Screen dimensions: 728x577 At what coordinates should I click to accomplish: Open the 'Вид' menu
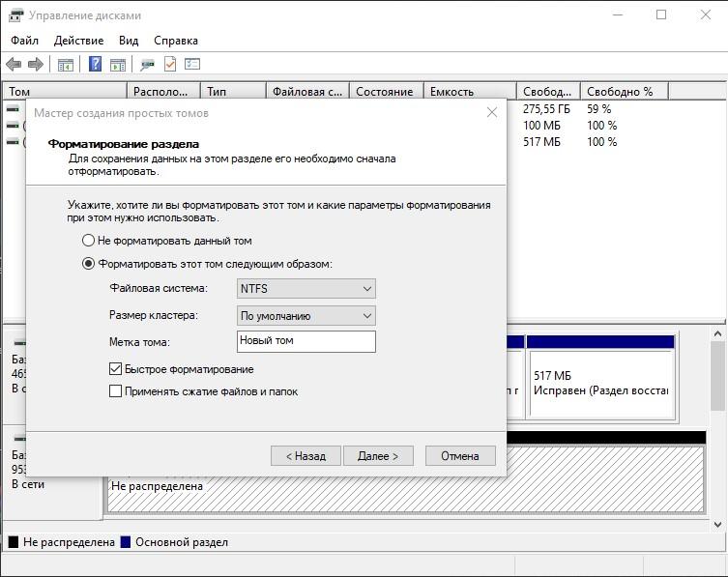point(129,41)
